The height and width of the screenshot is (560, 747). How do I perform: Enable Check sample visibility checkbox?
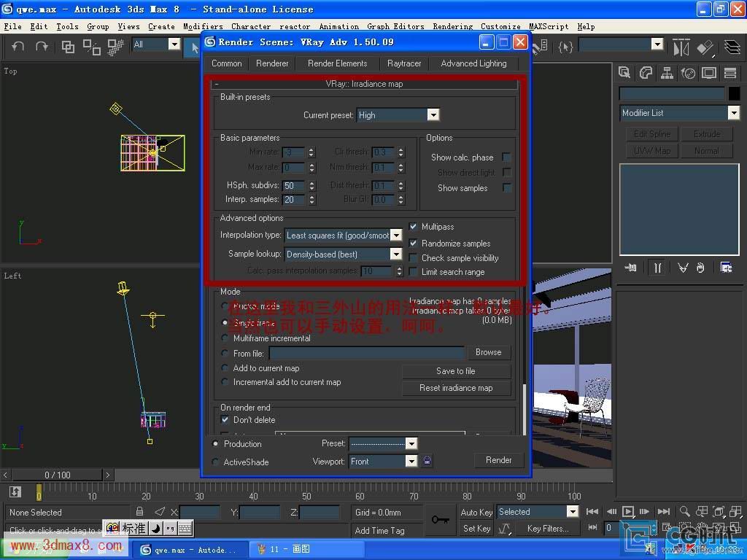pos(413,257)
